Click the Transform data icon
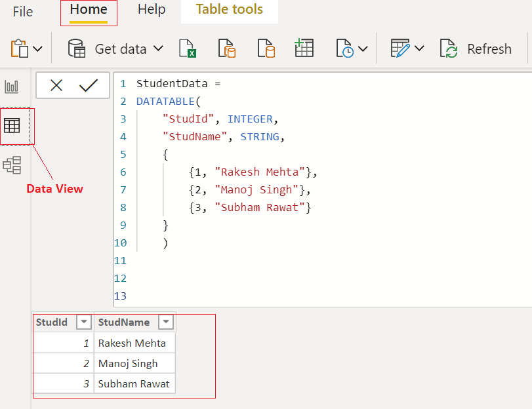Viewport: 532px width, 409px height. click(x=400, y=48)
